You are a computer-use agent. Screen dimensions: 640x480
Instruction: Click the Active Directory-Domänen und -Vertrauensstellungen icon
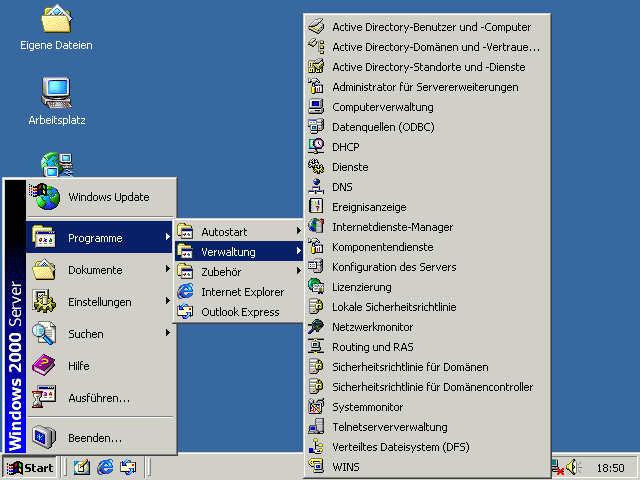316,47
